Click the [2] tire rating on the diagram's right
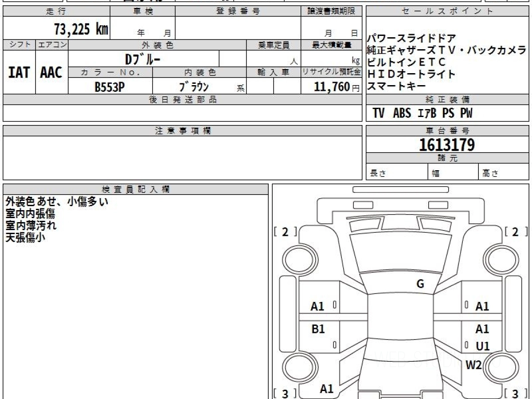 click(516, 232)
